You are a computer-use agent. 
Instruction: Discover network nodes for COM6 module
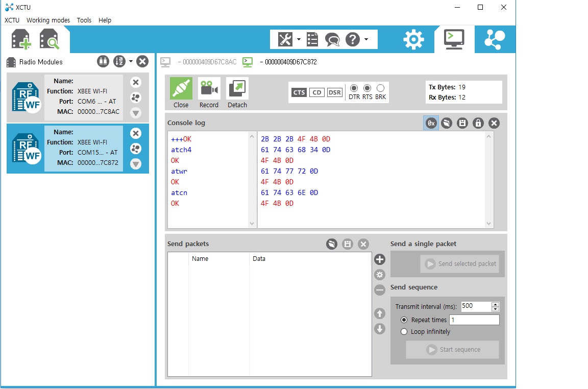click(136, 98)
